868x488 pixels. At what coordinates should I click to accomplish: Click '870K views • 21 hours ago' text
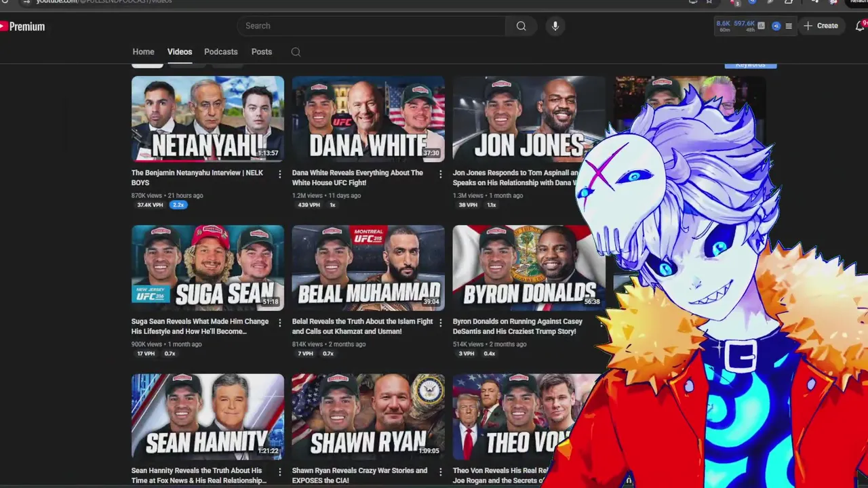[x=167, y=195]
